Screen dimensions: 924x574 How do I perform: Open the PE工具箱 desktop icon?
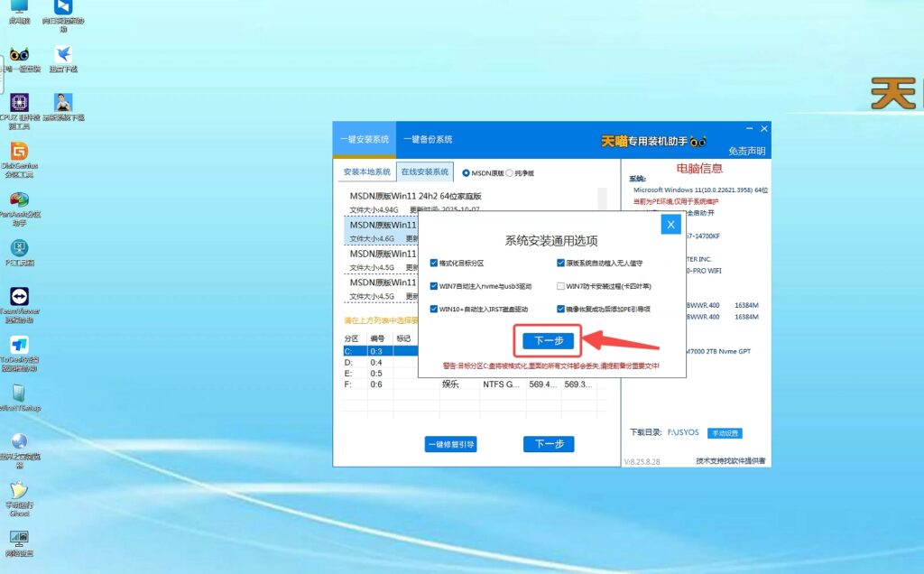click(18, 248)
